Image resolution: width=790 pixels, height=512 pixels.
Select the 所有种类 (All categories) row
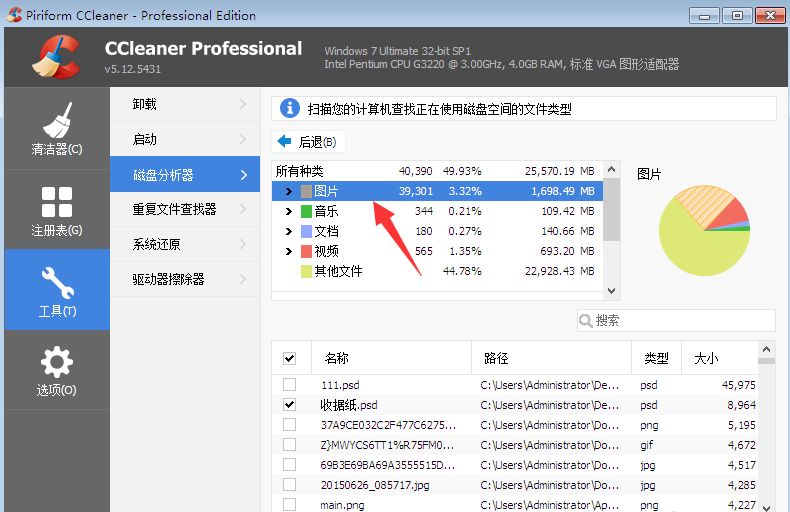pos(437,171)
